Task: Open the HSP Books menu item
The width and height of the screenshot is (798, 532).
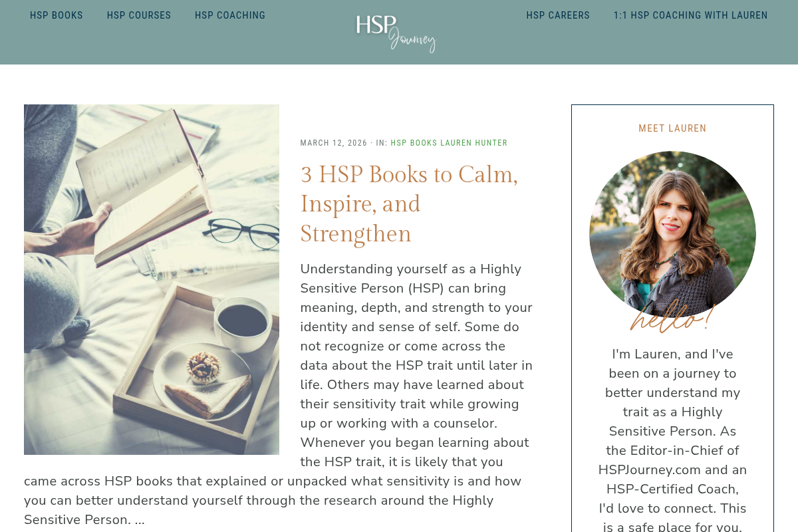Action: (x=57, y=15)
